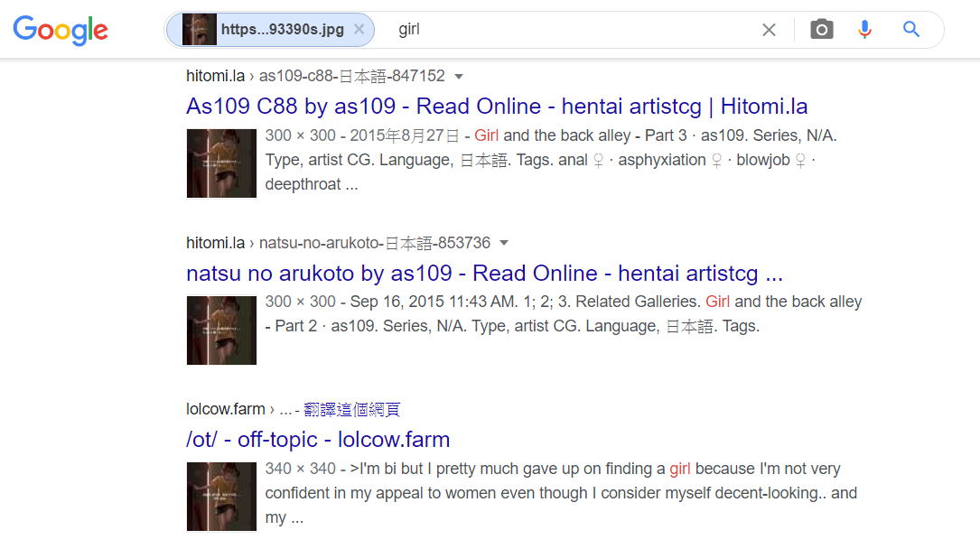Click the Google logo
Viewport: 980px width, 549px height.
point(61,31)
